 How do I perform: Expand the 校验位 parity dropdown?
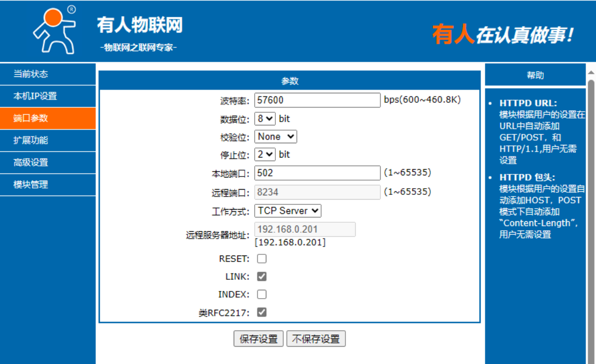click(276, 136)
